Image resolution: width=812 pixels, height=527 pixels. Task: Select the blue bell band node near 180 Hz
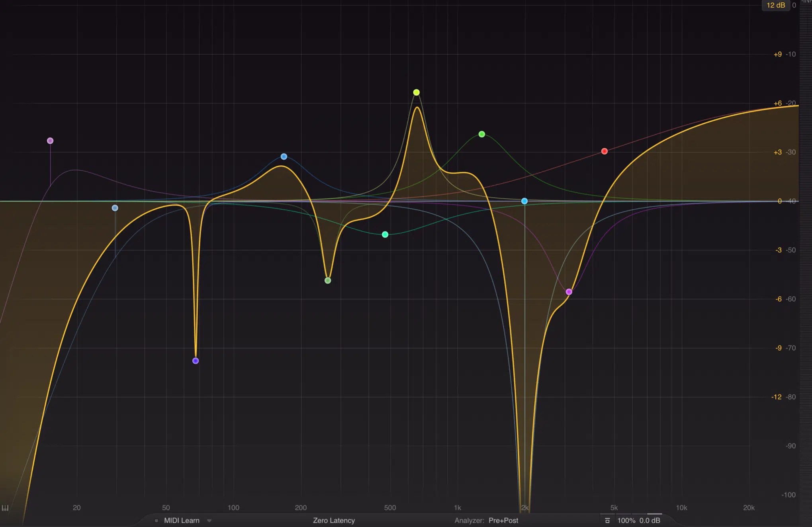tap(284, 156)
